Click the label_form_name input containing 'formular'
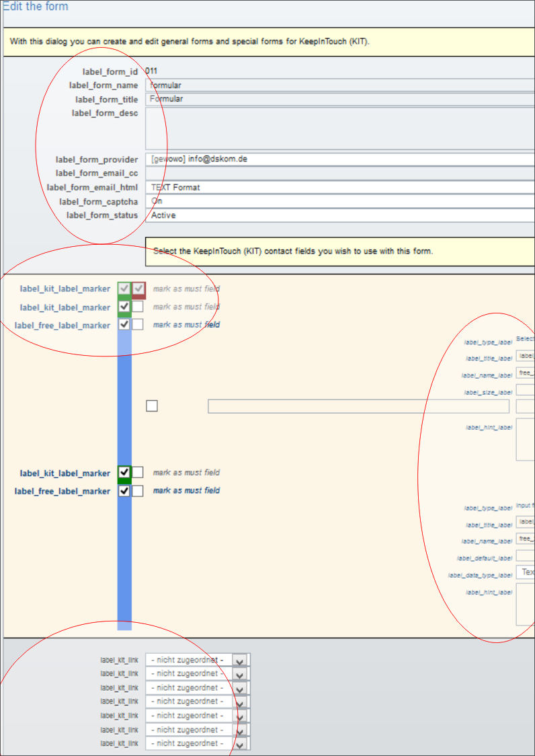This screenshot has width=535, height=756. [340, 85]
